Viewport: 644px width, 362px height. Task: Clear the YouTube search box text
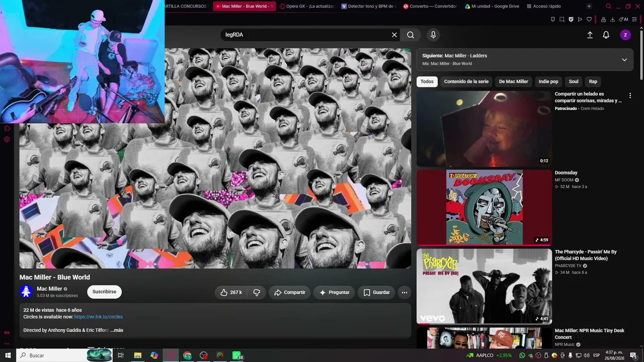click(394, 35)
